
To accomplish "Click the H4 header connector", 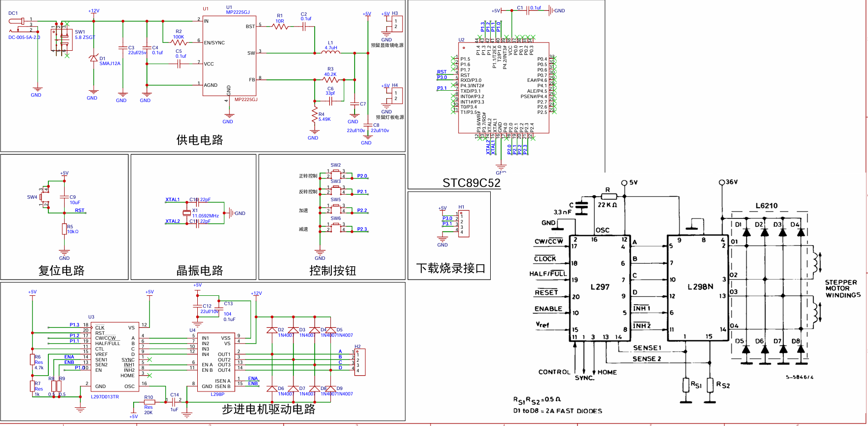I will tap(397, 96).
